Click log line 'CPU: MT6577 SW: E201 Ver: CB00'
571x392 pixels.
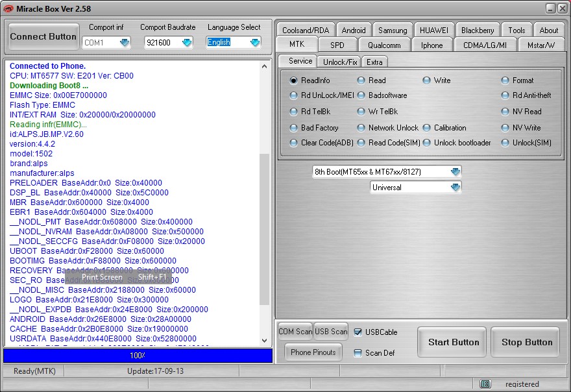pyautogui.click(x=71, y=76)
